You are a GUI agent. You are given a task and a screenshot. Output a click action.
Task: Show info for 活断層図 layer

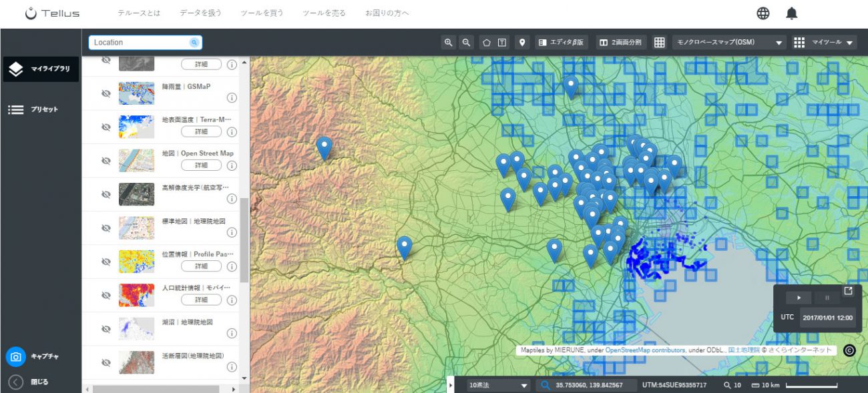232,367
